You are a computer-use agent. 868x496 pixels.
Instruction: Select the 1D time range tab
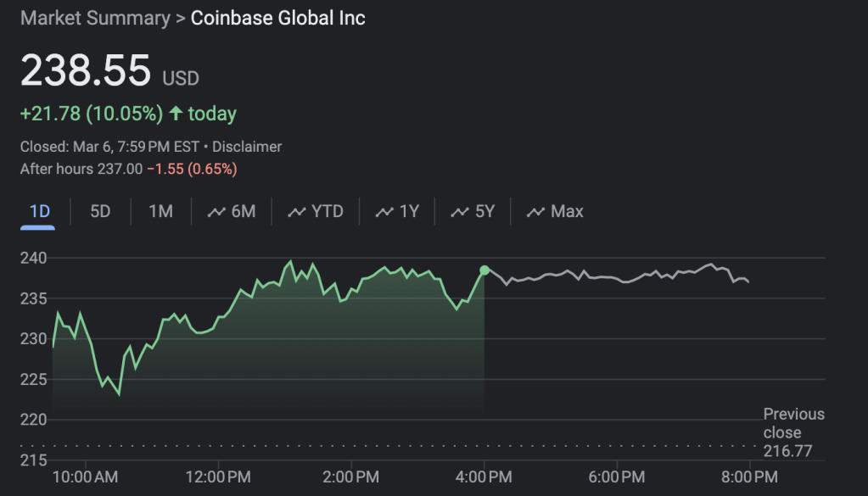[x=39, y=211]
